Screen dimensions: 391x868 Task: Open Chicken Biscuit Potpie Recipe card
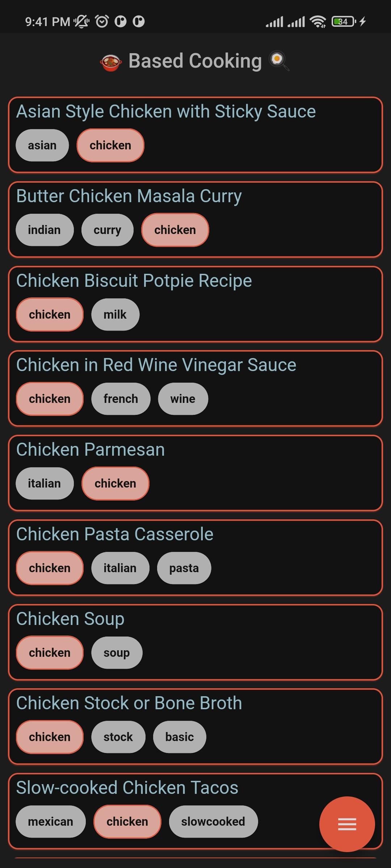(134, 281)
